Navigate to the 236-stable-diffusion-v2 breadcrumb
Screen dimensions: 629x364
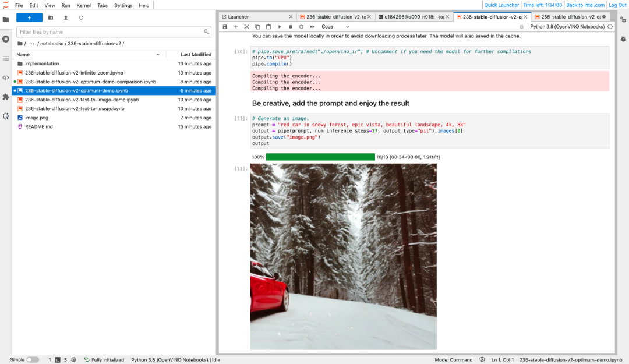[94, 43]
